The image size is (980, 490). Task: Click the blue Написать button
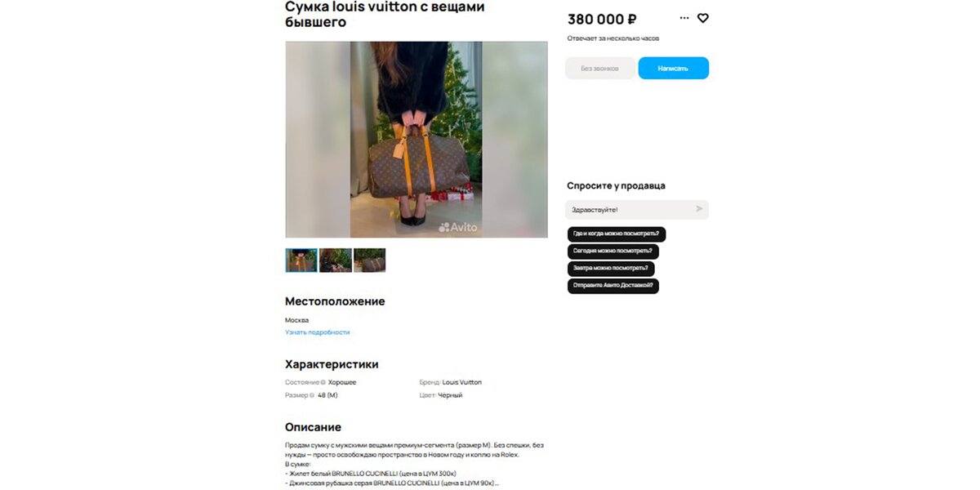click(673, 69)
